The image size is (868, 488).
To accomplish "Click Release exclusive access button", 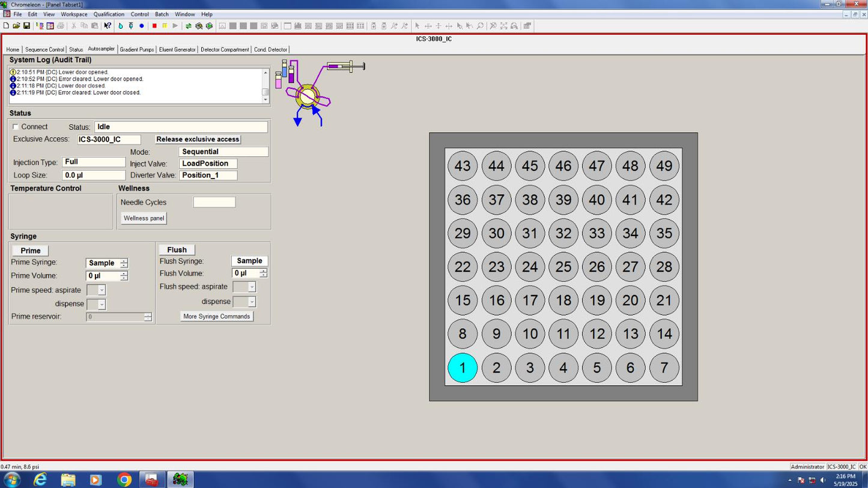I will pos(198,139).
